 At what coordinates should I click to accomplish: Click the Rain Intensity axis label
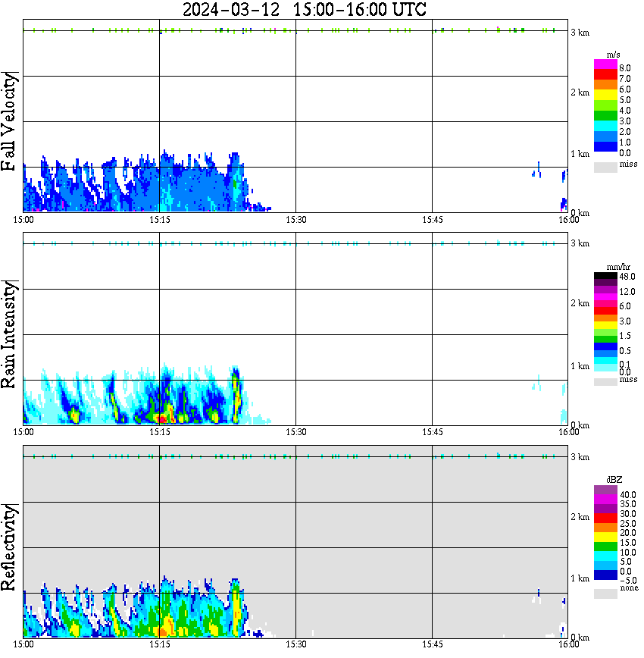(x=9, y=334)
